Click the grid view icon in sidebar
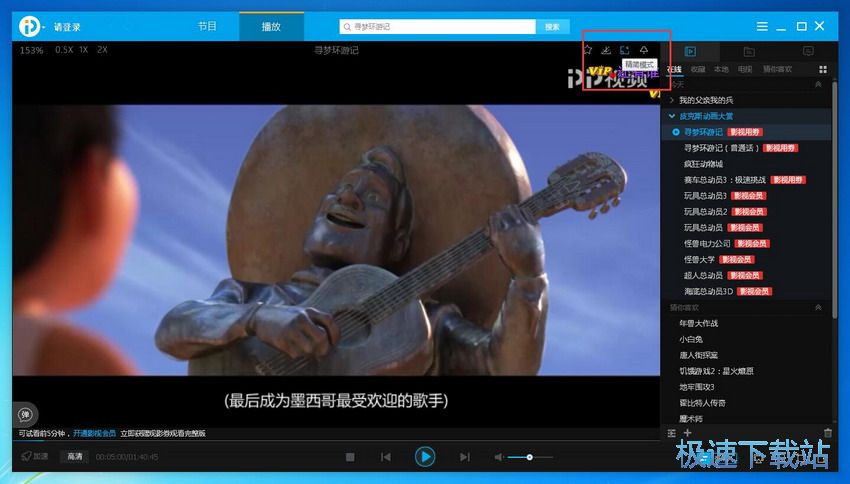The height and width of the screenshot is (484, 850). click(x=823, y=69)
